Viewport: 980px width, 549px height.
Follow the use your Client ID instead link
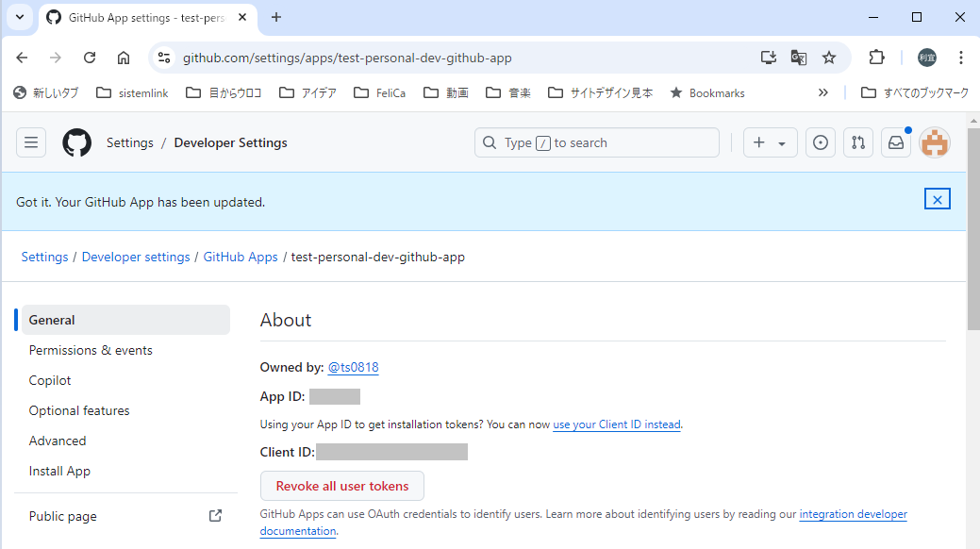click(616, 424)
